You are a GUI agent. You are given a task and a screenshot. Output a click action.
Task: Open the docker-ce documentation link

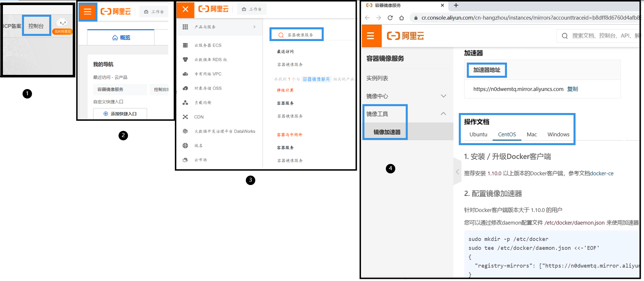[x=601, y=173]
